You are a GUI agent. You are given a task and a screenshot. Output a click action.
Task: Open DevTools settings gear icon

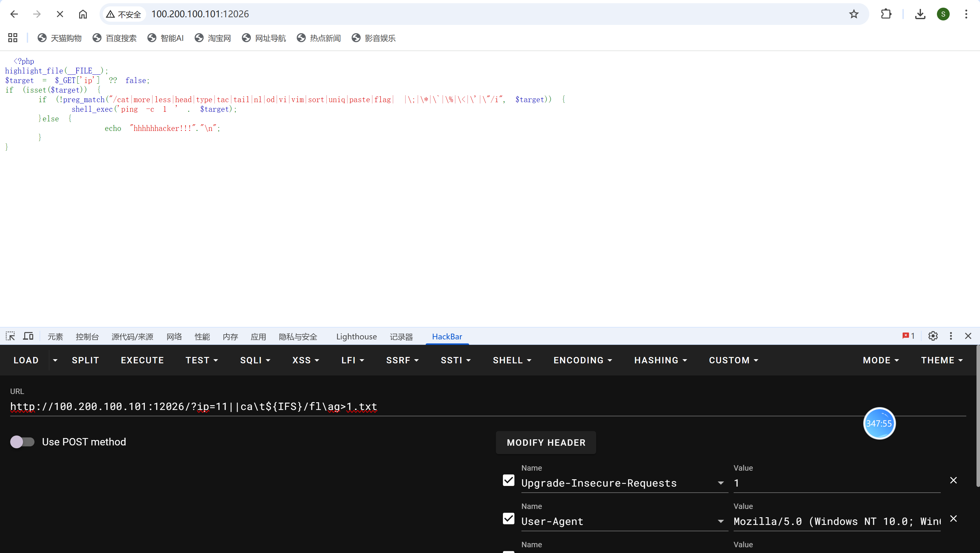tap(933, 336)
